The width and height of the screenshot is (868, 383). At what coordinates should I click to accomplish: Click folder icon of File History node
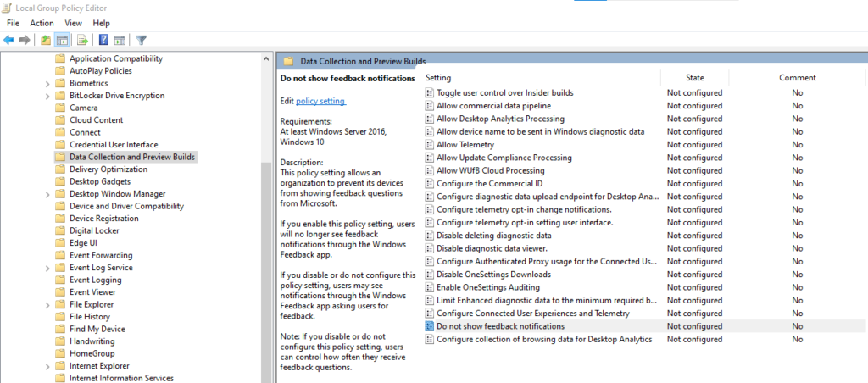(x=60, y=317)
